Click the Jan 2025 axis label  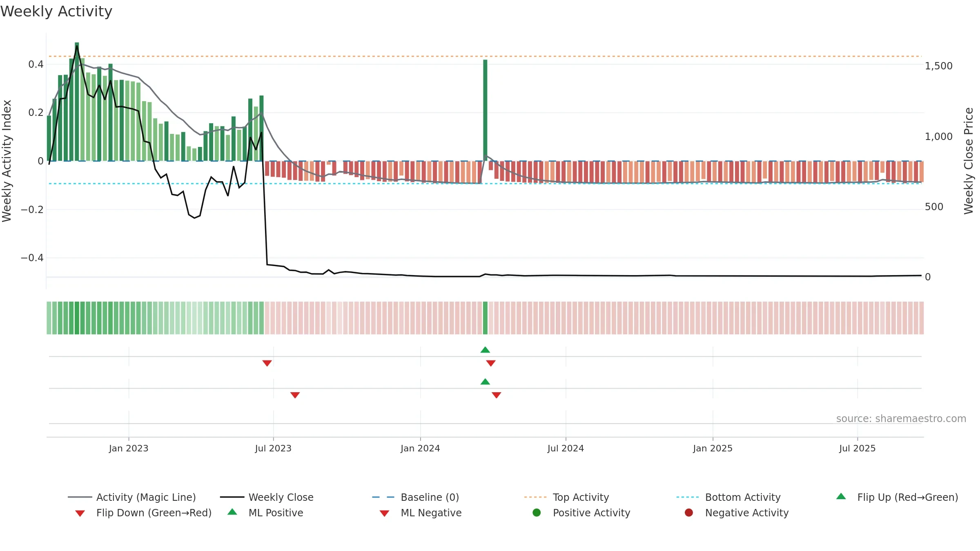[x=713, y=449]
